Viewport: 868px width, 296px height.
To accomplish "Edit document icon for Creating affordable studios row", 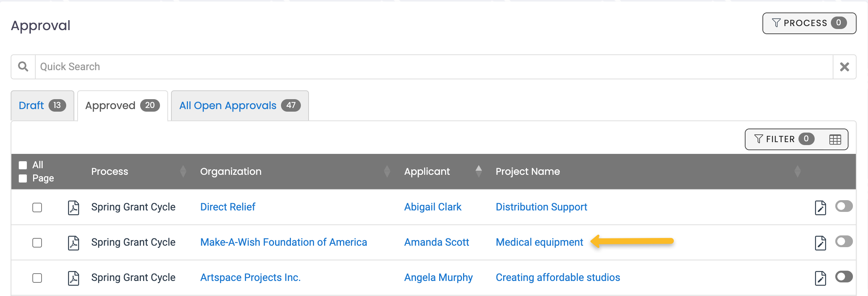I will pos(821,278).
